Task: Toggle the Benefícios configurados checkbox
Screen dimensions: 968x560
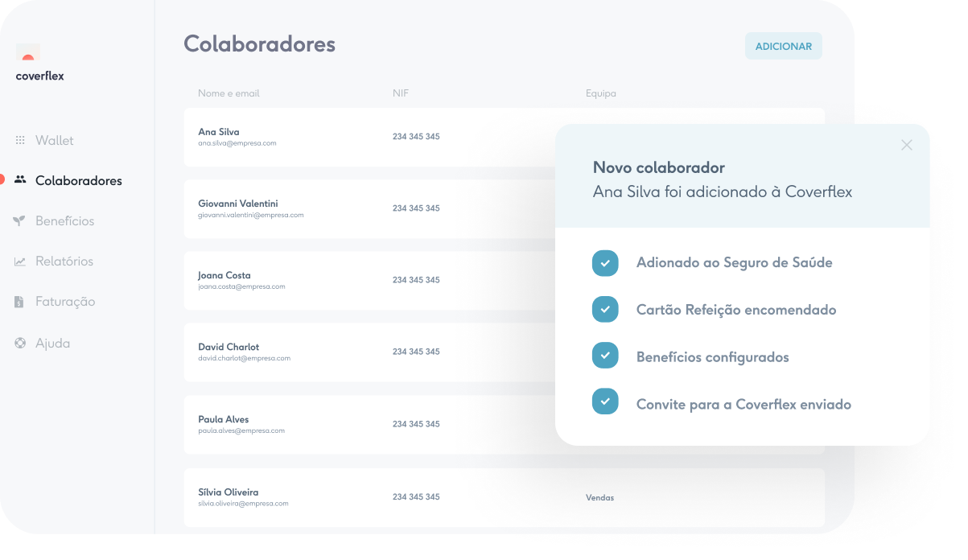Action: (x=605, y=356)
